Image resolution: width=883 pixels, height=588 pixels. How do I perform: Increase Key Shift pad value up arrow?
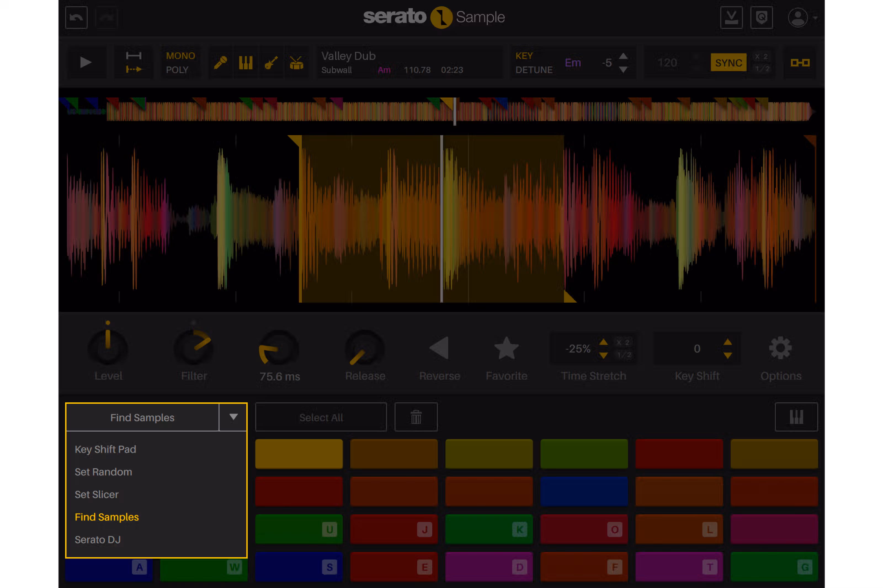pos(728,342)
